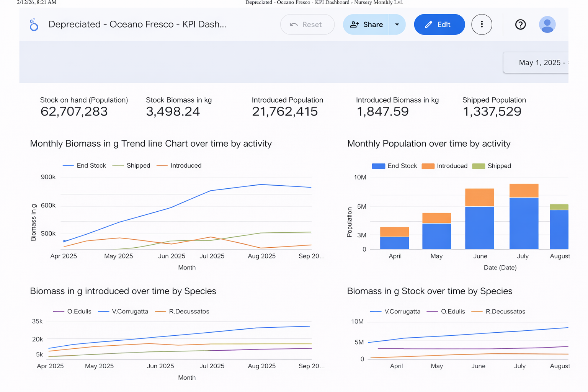Click the user profile avatar
The image size is (588, 392).
point(547,24)
